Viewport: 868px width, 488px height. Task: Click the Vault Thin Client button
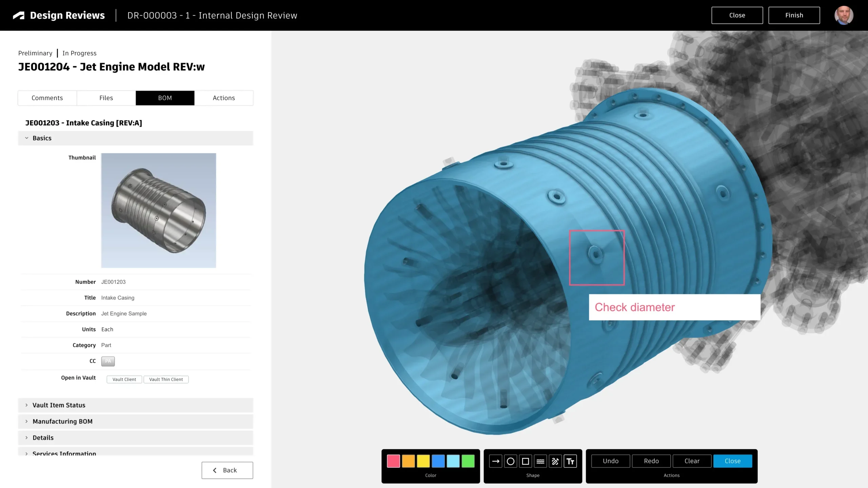tap(166, 379)
